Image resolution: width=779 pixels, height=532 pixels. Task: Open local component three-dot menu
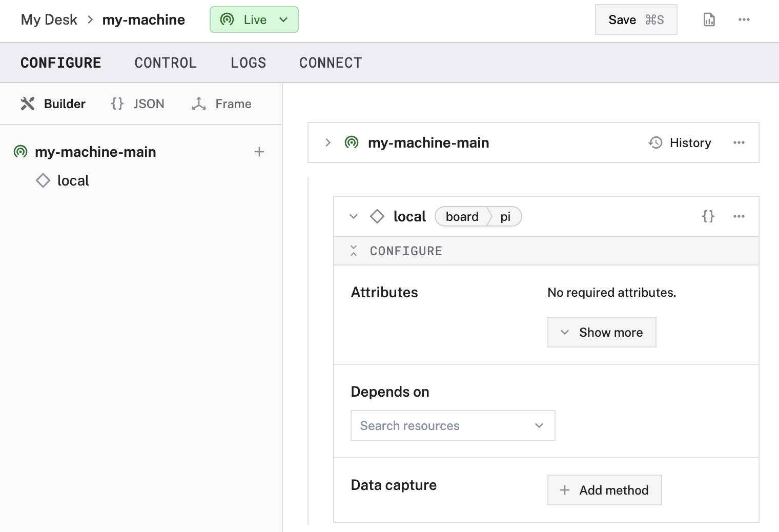(739, 216)
